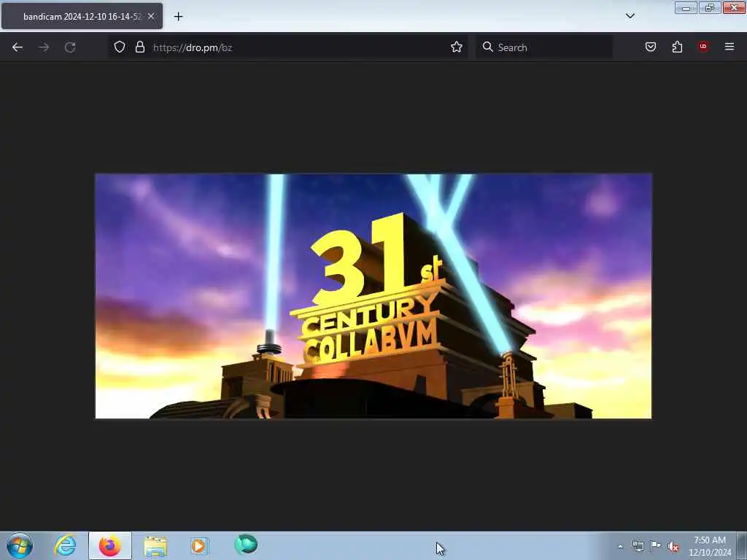Open the Windows Start orb
This screenshot has height=560, width=747.
20,545
